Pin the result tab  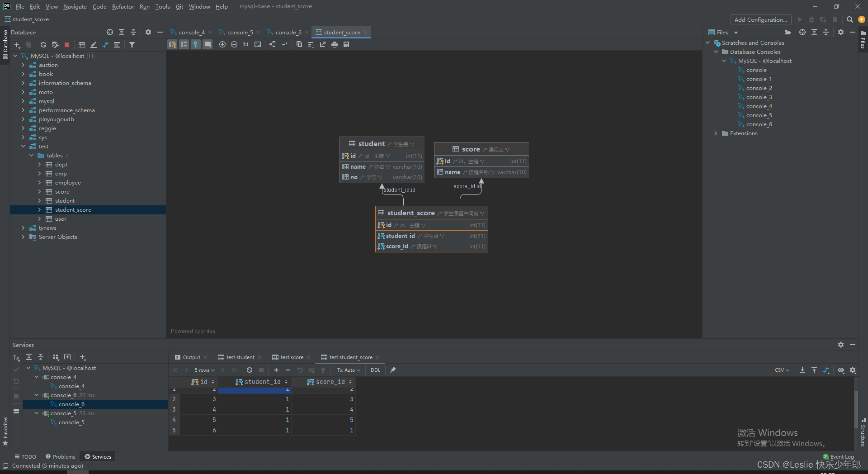point(393,370)
